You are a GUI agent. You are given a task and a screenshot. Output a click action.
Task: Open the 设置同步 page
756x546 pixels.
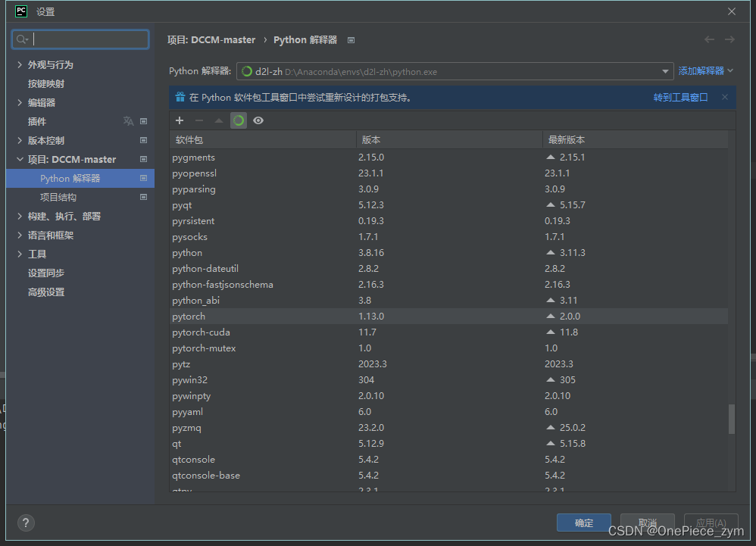(x=45, y=273)
